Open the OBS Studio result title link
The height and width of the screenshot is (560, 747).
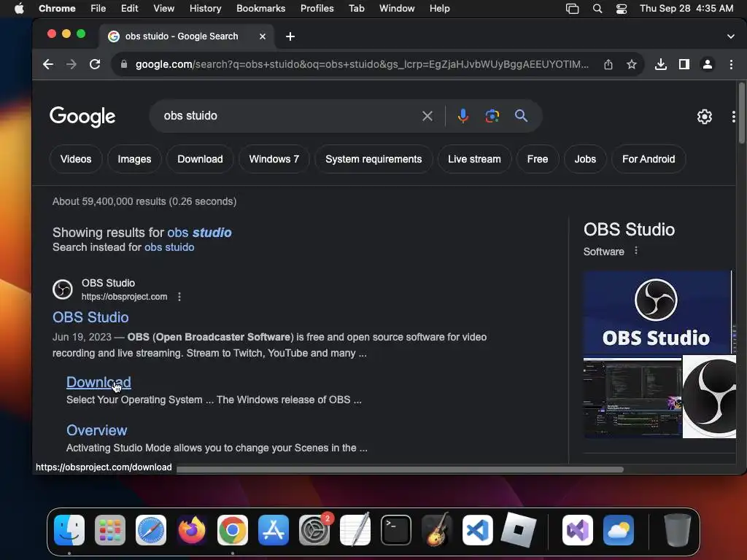pos(90,317)
